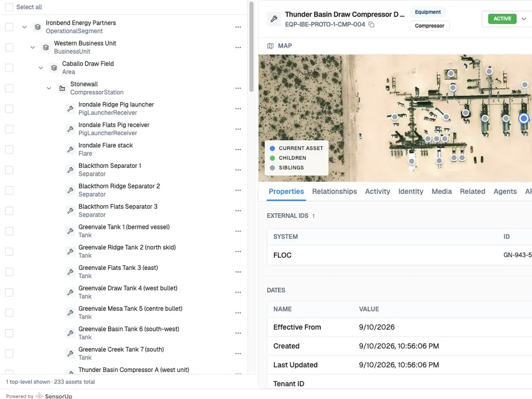Click the wrench icon beside Thunder Basin Draw Compressor
Screen dimensions: 532x399
click(x=274, y=19)
